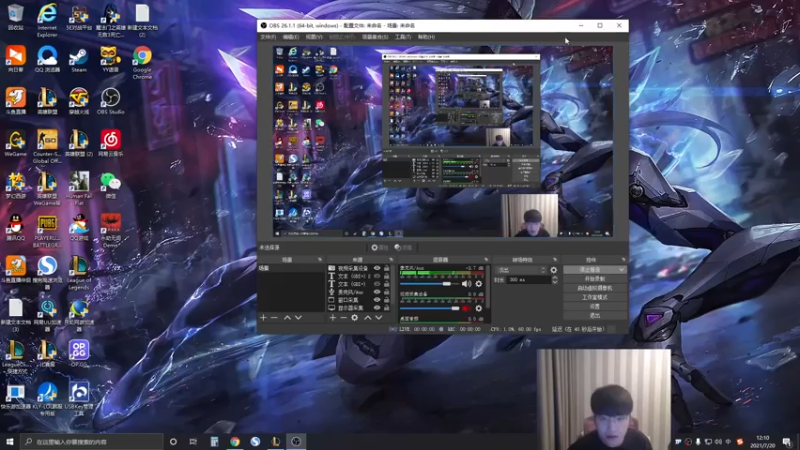Viewport: 800px width, 450px height.
Task: Toggle the lock on the 视频采集设备 source
Action: (x=387, y=268)
